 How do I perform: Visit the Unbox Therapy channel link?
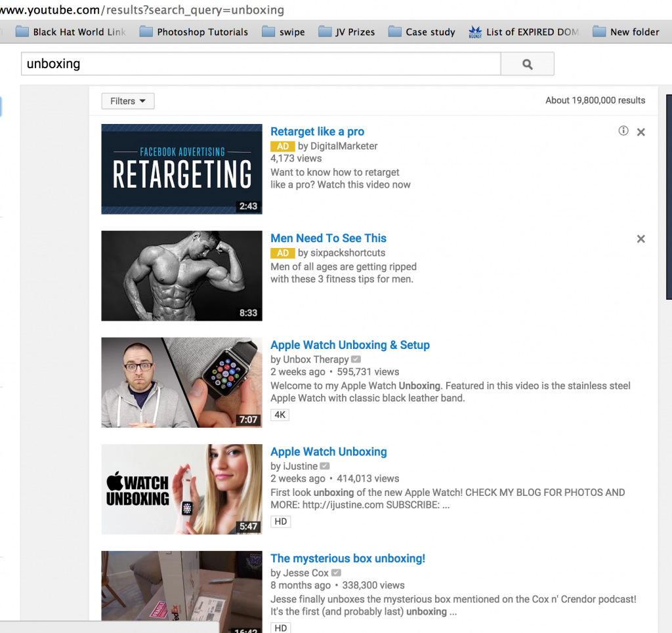pos(316,359)
